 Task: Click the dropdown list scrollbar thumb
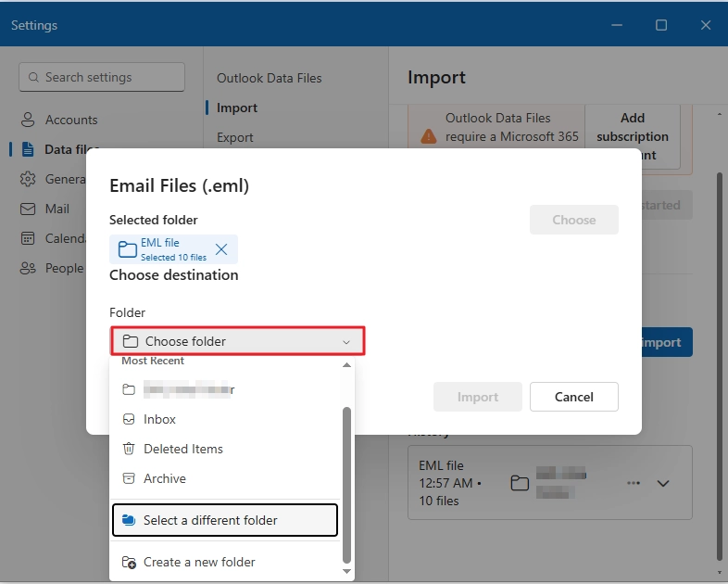point(346,486)
